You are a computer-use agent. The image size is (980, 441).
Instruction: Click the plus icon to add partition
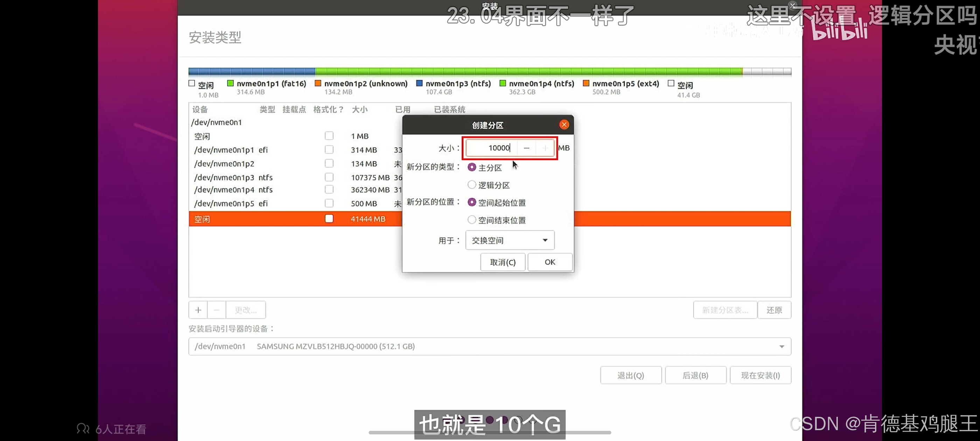click(198, 310)
